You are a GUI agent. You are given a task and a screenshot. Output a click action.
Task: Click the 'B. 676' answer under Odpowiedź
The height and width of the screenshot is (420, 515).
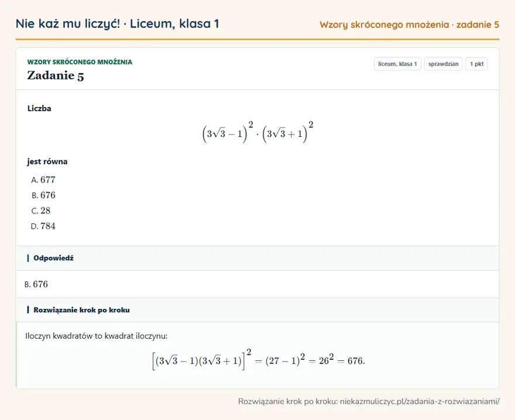tap(36, 284)
